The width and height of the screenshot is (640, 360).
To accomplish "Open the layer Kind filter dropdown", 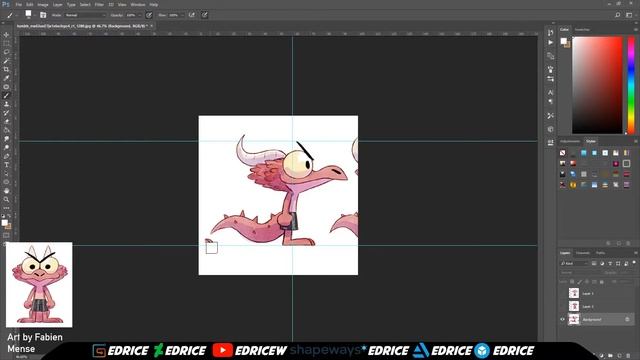I will [574, 264].
